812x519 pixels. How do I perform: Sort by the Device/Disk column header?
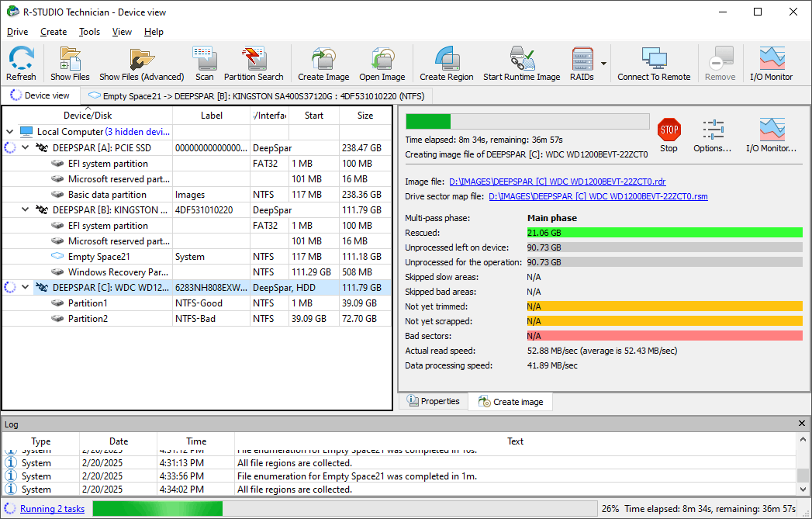tap(88, 116)
